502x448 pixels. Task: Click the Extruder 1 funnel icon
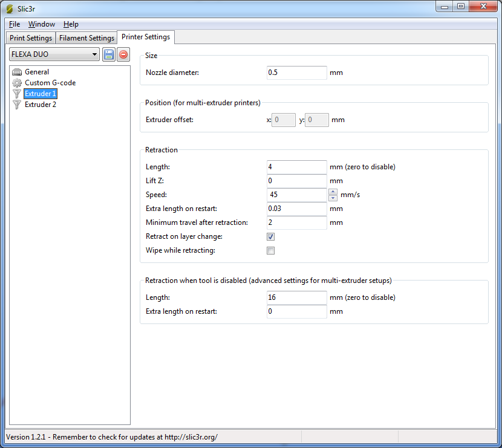point(17,94)
